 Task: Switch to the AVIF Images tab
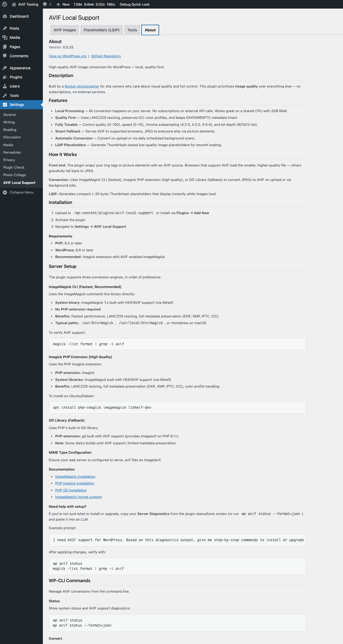[65, 30]
